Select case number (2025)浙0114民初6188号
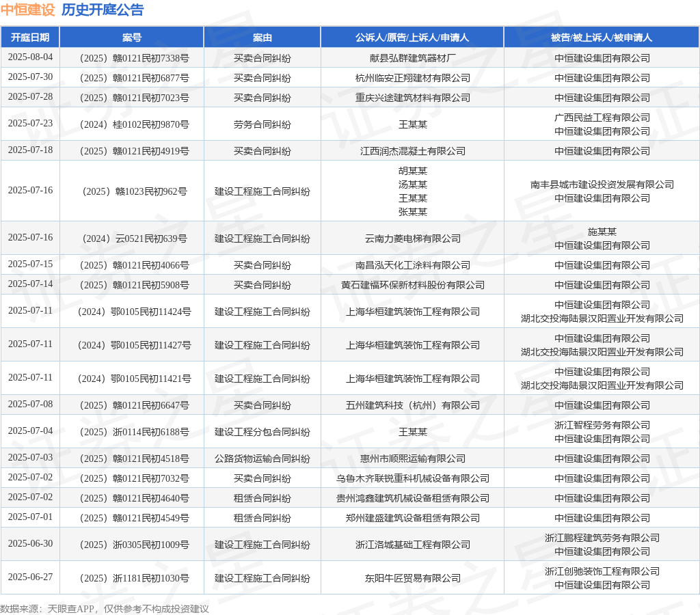The width and height of the screenshot is (700, 615). 135,433
